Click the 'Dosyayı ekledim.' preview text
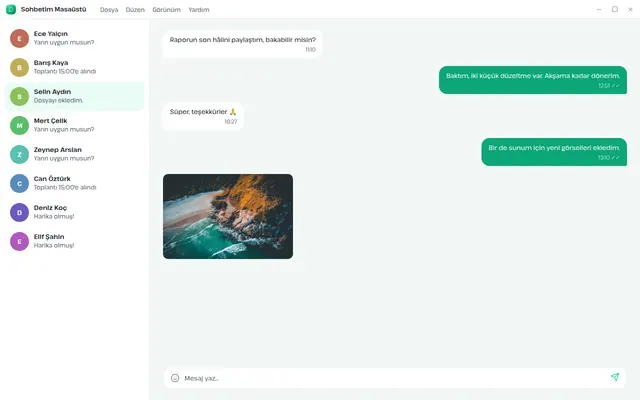640x400 pixels. (x=58, y=100)
